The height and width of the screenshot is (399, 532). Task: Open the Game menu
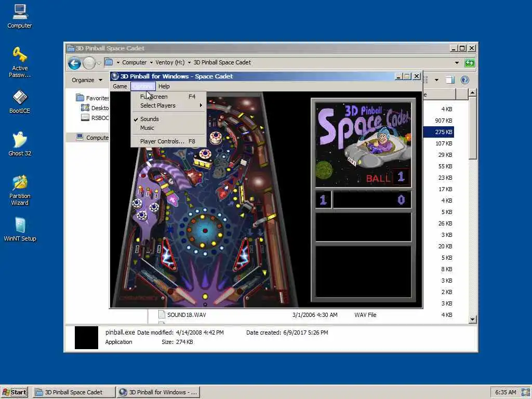tap(120, 86)
